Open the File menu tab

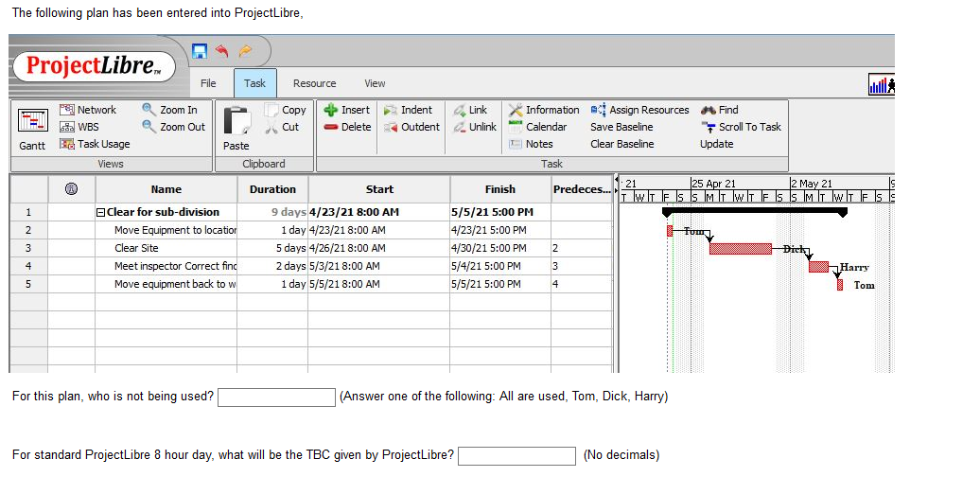pos(208,83)
